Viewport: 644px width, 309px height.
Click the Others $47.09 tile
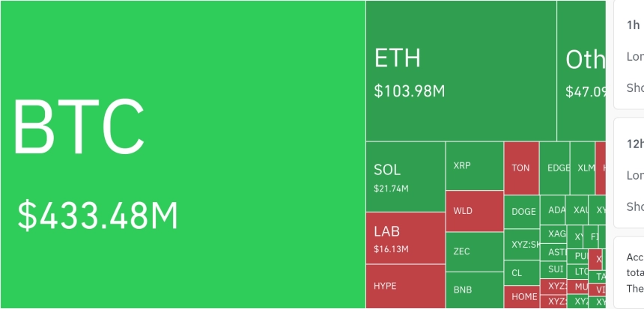click(582, 71)
